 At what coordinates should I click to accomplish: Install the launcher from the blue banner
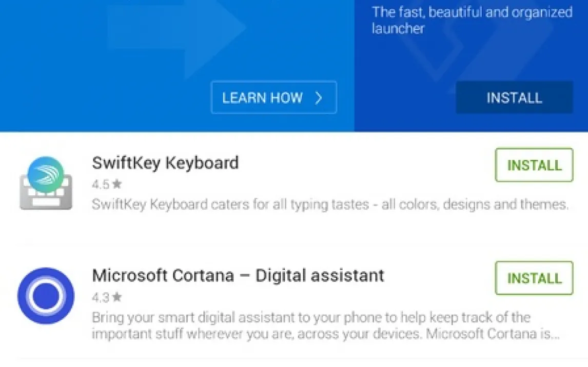pyautogui.click(x=514, y=97)
